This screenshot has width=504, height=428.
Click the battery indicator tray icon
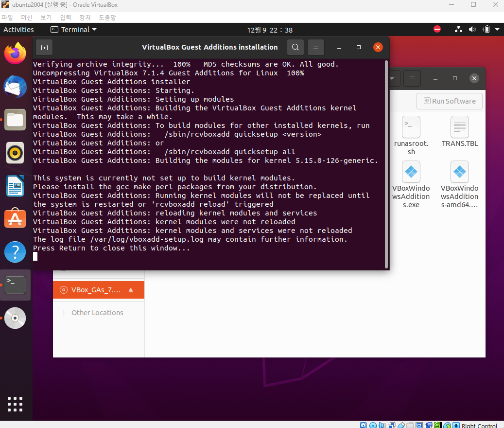point(487,30)
